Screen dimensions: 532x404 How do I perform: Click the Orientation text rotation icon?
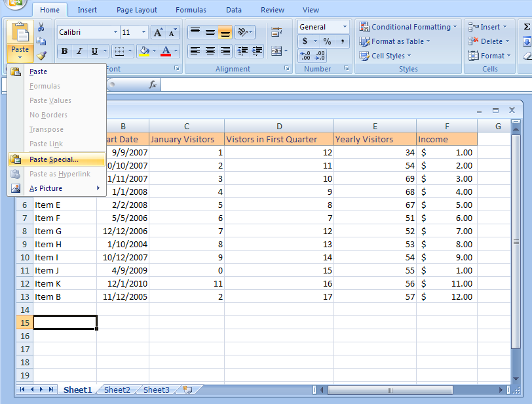[244, 32]
